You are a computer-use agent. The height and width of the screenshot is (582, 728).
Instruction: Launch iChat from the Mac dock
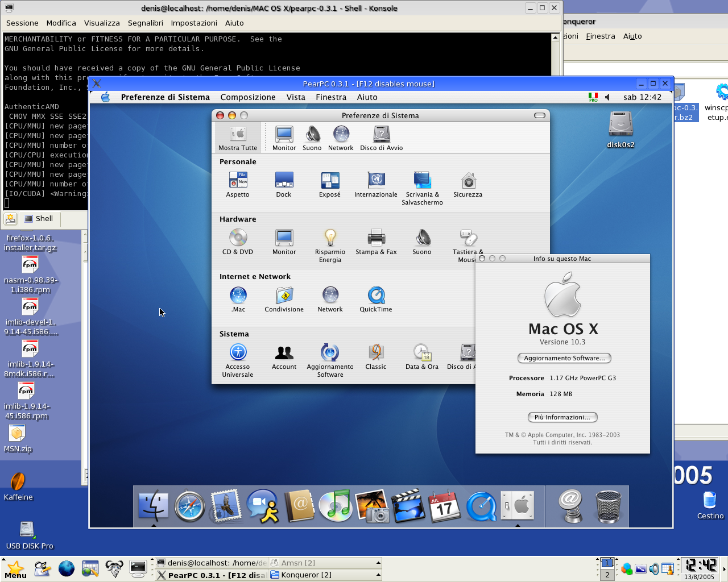pos(262,505)
